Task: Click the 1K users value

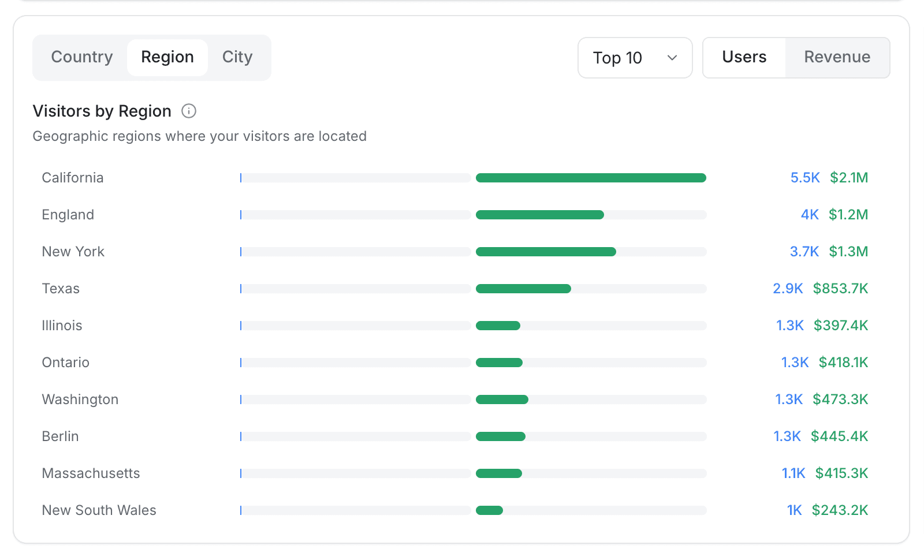Action: 795,510
